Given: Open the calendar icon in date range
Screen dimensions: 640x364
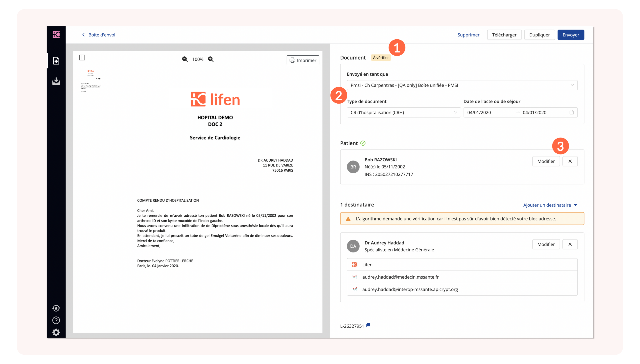Looking at the screenshot, I should point(572,112).
